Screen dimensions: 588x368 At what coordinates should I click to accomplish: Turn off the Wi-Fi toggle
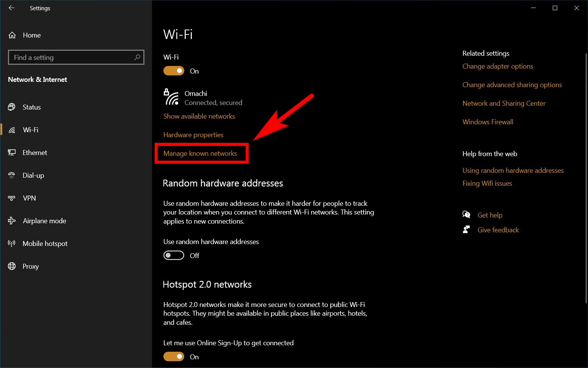point(174,70)
